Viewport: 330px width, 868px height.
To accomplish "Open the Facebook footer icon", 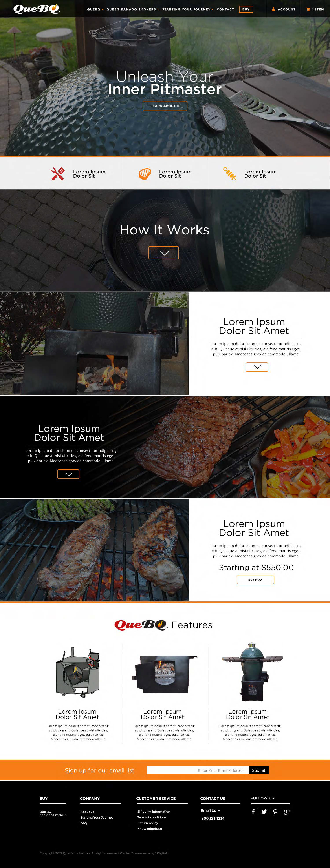I will pos(253,811).
